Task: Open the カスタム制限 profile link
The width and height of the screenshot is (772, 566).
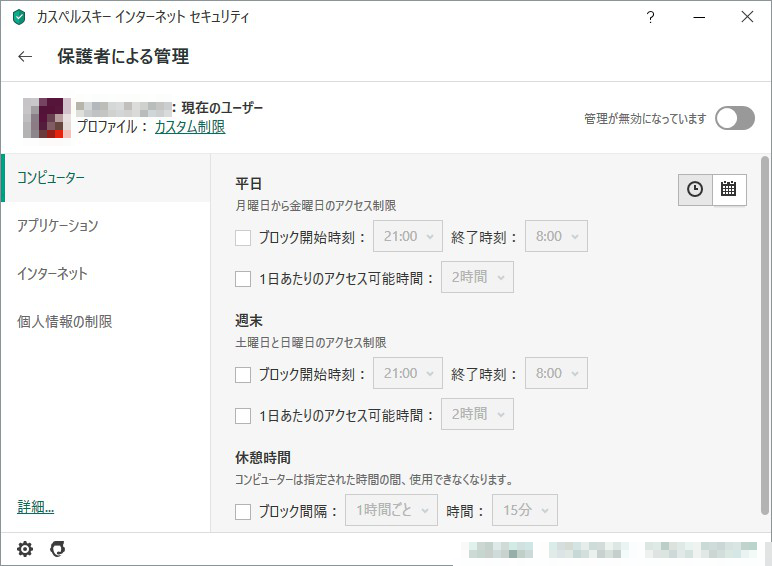Action: (190, 127)
